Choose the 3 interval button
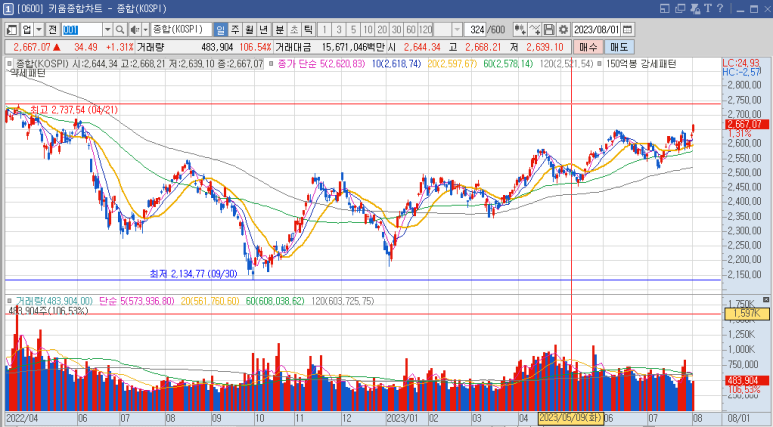Viewport: 773px width, 427px height. tap(339, 30)
